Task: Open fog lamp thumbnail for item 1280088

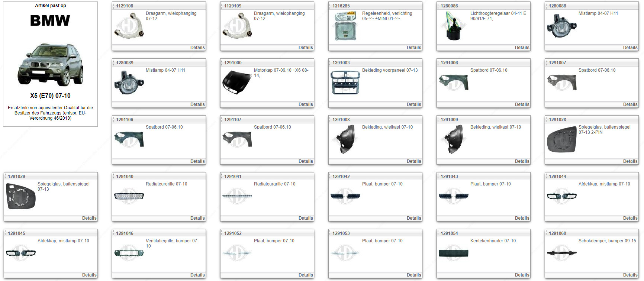Action: click(x=562, y=26)
